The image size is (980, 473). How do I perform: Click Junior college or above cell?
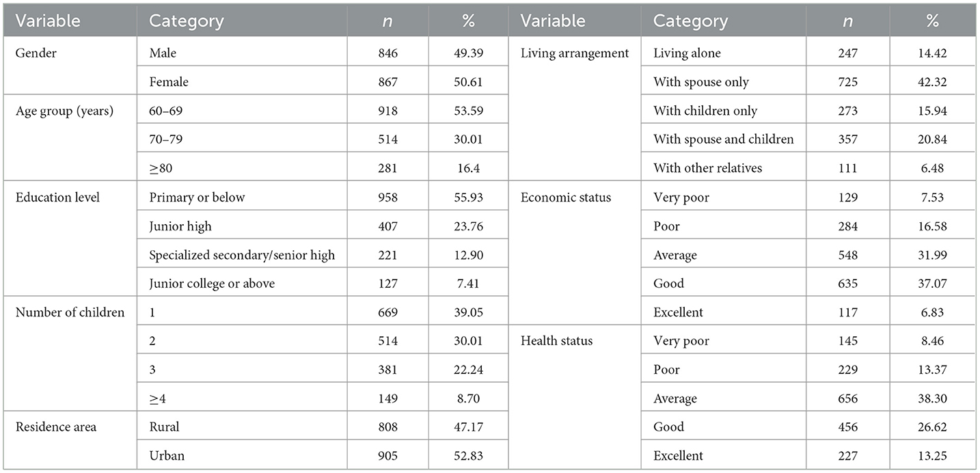(x=212, y=283)
